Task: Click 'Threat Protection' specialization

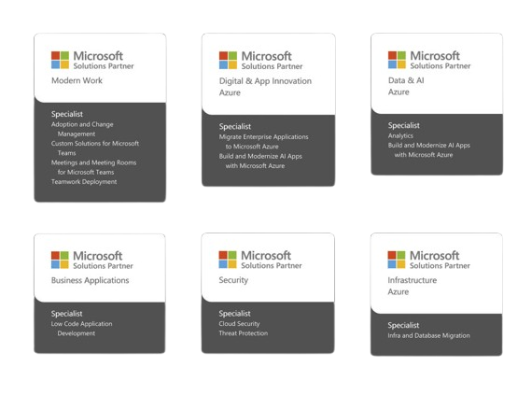Action: point(244,333)
